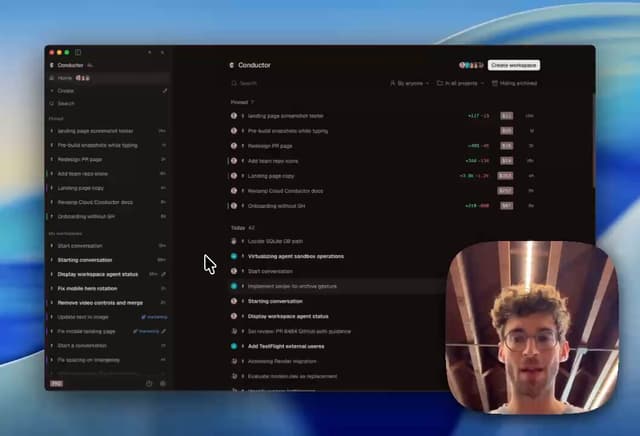This screenshot has height=436, width=640.
Task: Click the edit icon on Display workspace agent status
Action: (164, 274)
